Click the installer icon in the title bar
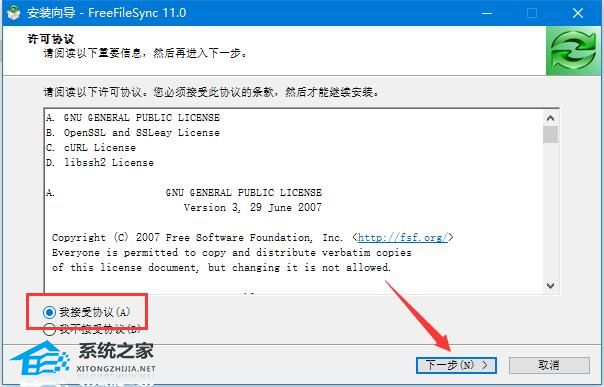 (14, 13)
